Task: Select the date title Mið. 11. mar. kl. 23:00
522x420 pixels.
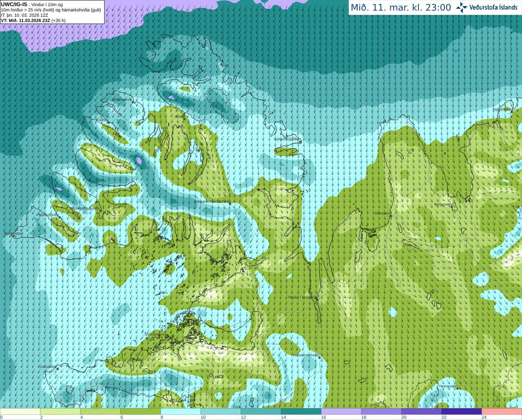Action: 401,8
